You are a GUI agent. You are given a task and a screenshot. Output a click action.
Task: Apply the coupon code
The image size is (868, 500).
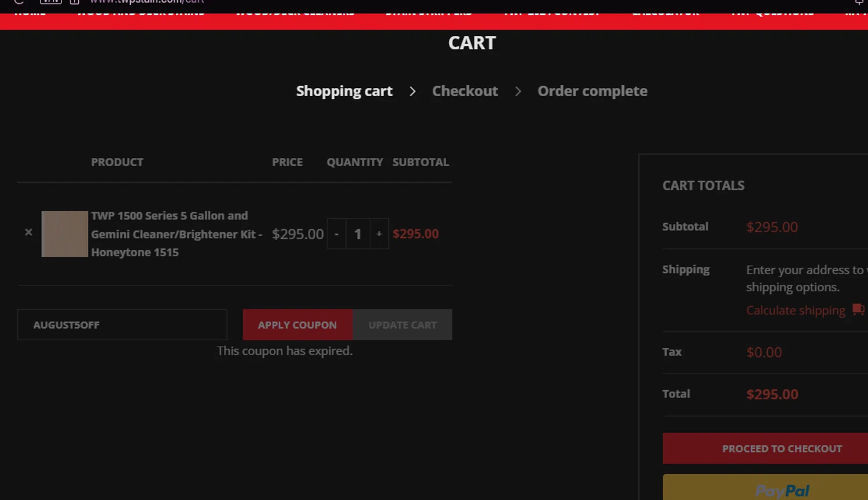[297, 325]
